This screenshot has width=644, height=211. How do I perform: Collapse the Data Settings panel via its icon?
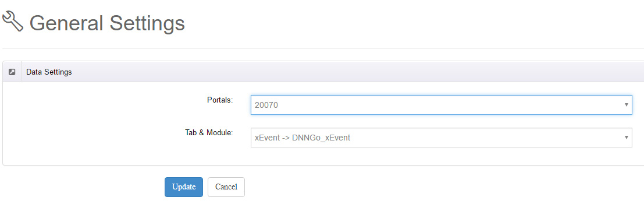tap(12, 72)
